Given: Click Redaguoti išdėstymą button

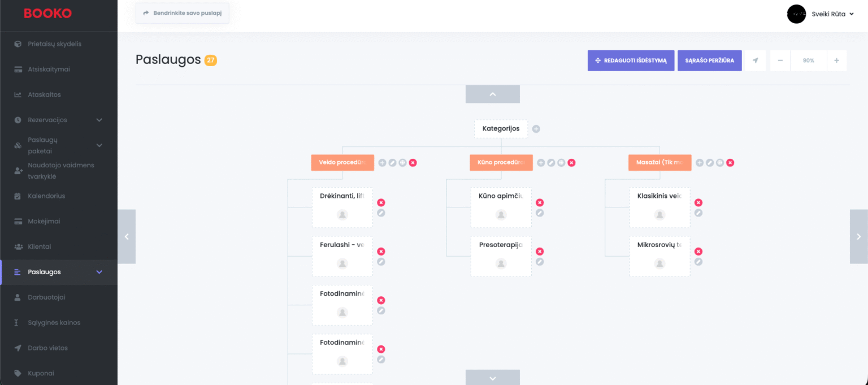Looking at the screenshot, I should coord(631,60).
